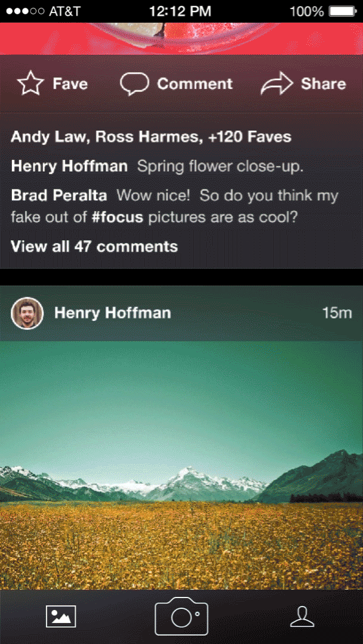363x644 pixels.
Task: Open the camera from bottom bar
Action: (181, 616)
